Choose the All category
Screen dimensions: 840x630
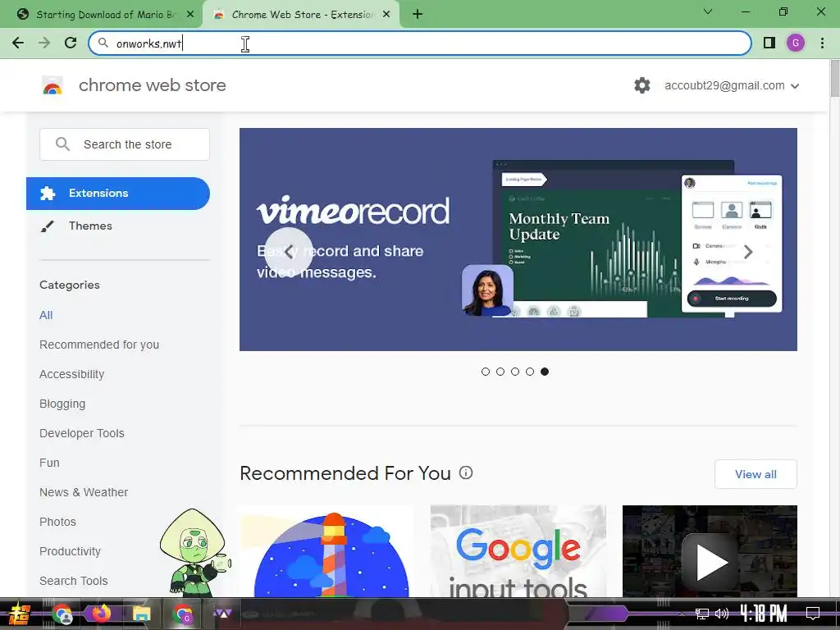point(46,315)
